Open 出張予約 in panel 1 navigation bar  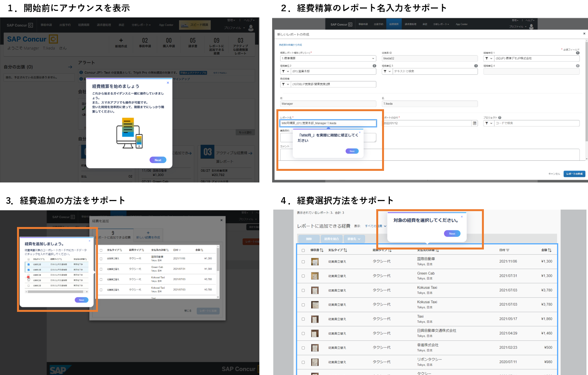point(65,25)
